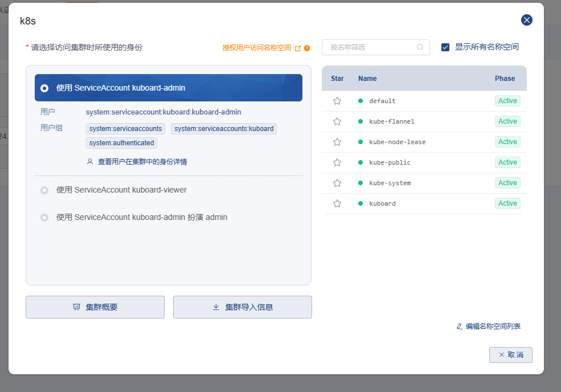
Task: Select the kube-flannel namespace name
Action: click(392, 121)
